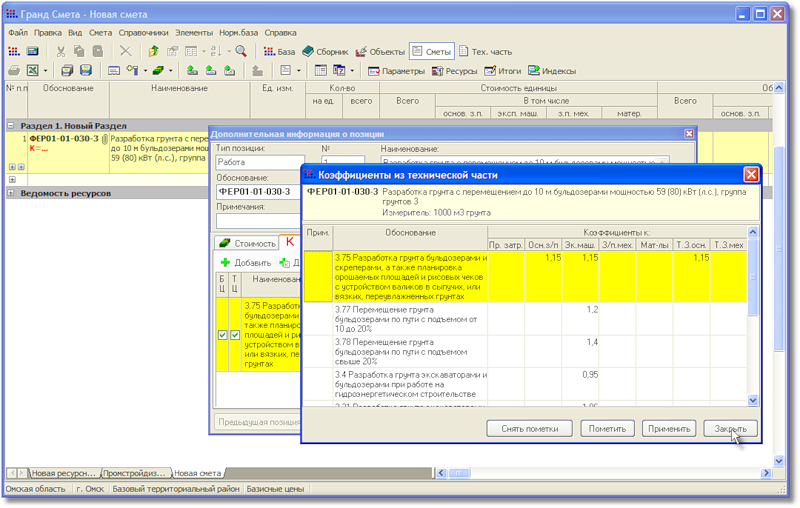Viewport: 800px width, 508px height.
Task: Switch to the Сметы toolbar view
Action: [432, 52]
